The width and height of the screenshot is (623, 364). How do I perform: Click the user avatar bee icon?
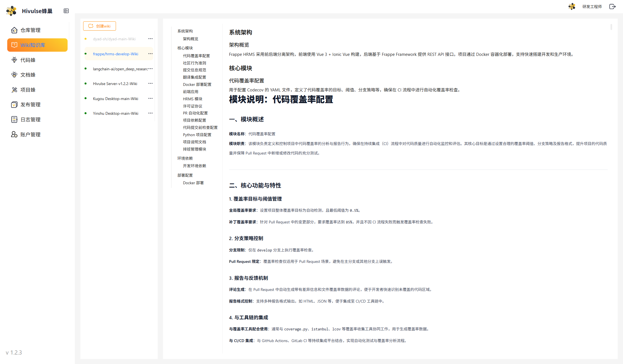click(x=572, y=6)
